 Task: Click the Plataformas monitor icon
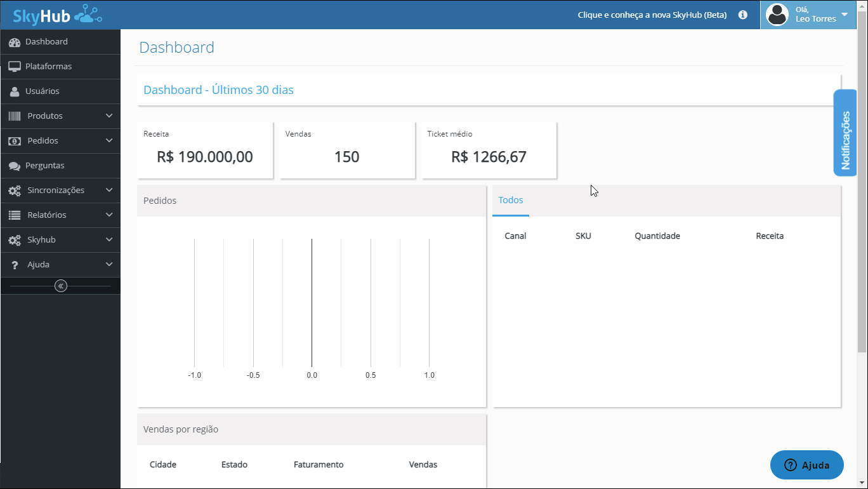coord(15,67)
